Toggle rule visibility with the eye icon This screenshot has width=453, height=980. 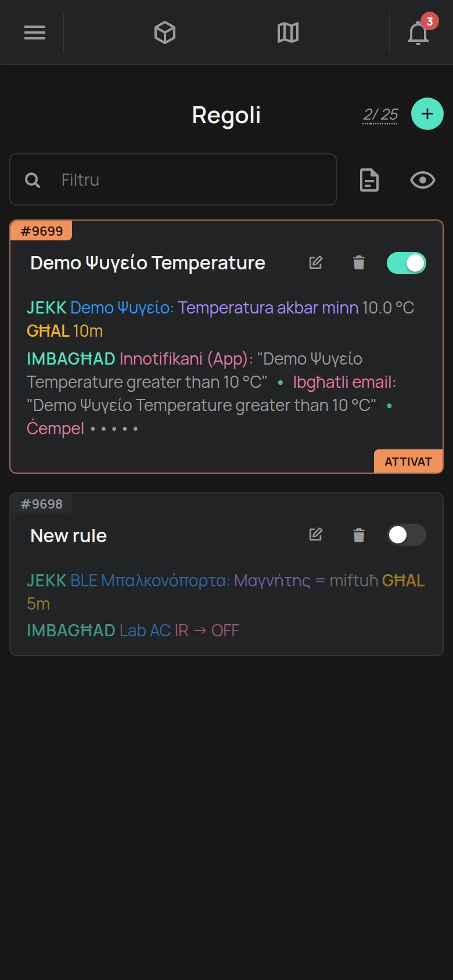coord(423,180)
